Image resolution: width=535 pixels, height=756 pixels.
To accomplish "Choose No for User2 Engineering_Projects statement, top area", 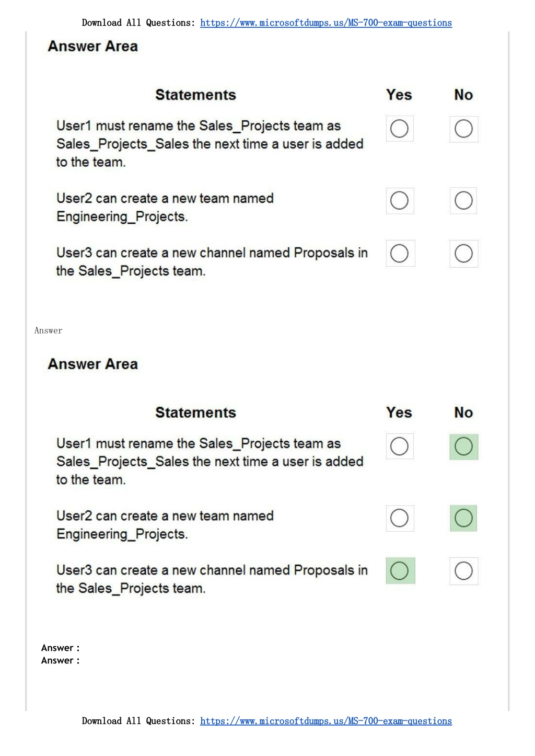I will tap(463, 201).
